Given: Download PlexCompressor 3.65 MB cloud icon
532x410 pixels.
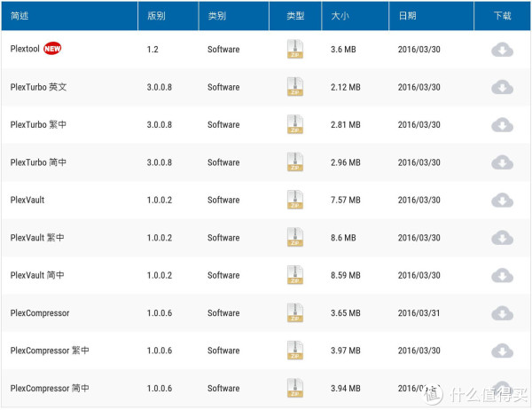Looking at the screenshot, I should 502,313.
